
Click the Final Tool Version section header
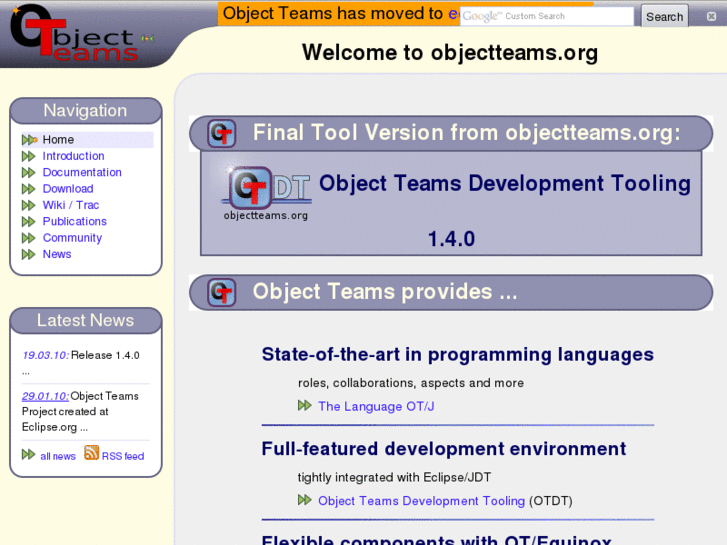point(451,134)
